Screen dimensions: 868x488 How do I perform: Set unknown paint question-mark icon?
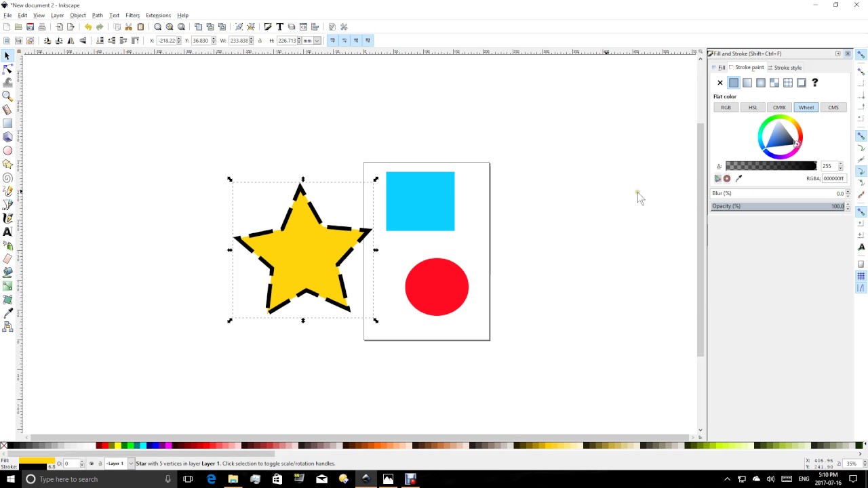click(x=815, y=83)
